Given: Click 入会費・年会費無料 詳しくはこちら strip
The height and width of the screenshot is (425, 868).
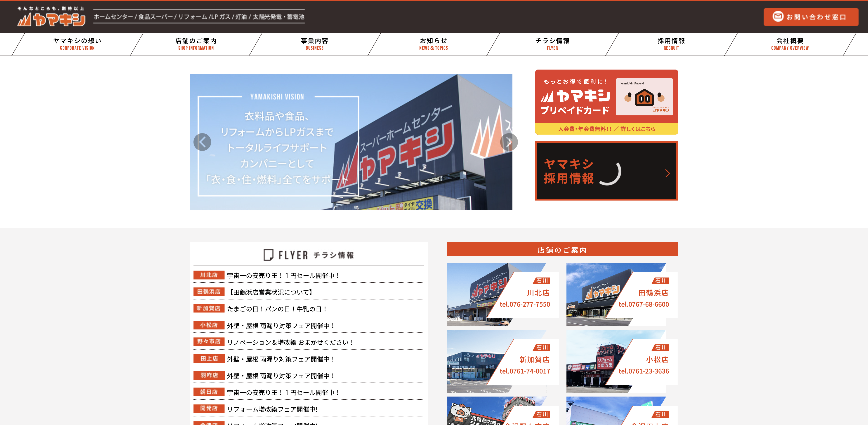Looking at the screenshot, I should click(x=606, y=129).
